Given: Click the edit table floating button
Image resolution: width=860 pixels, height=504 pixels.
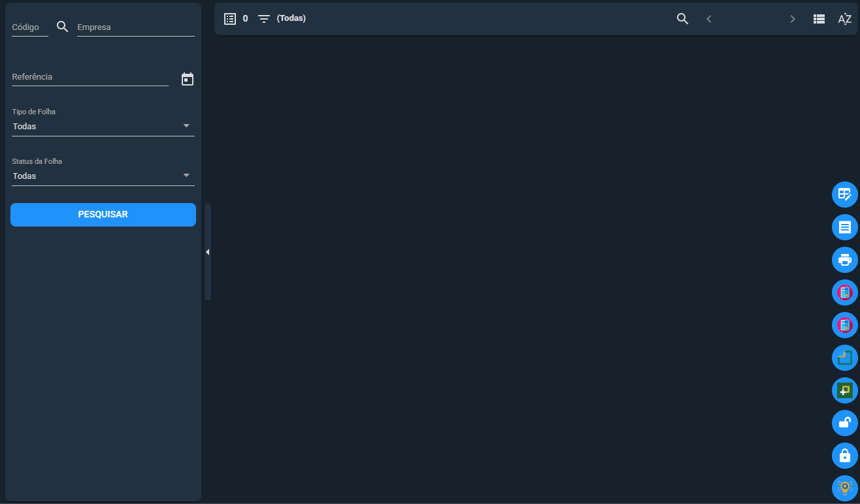Looking at the screenshot, I should click(845, 195).
